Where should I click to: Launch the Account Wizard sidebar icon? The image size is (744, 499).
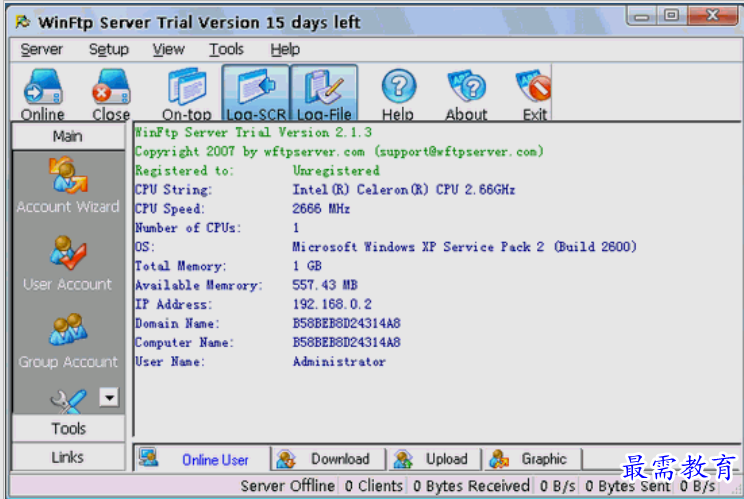(68, 185)
